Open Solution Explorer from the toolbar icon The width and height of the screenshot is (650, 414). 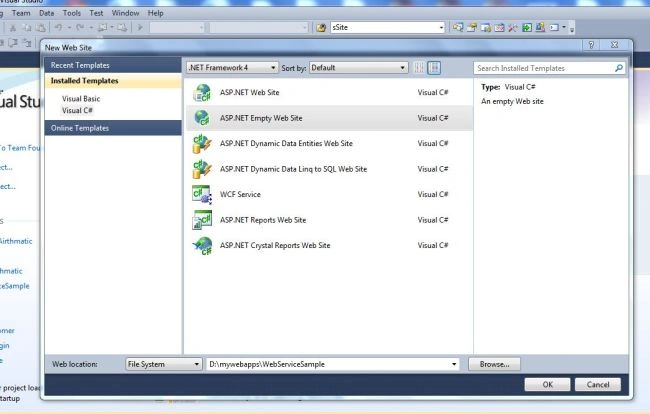[458, 27]
